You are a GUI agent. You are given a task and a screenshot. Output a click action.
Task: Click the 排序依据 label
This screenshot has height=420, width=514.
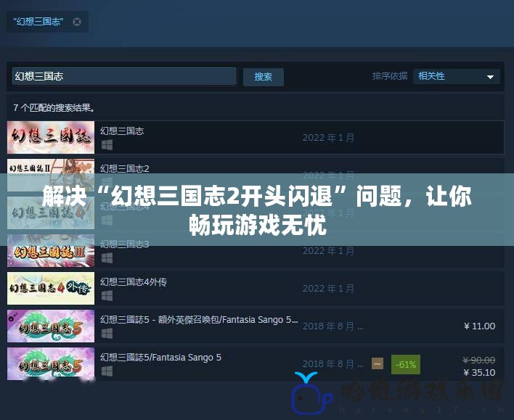(390, 76)
